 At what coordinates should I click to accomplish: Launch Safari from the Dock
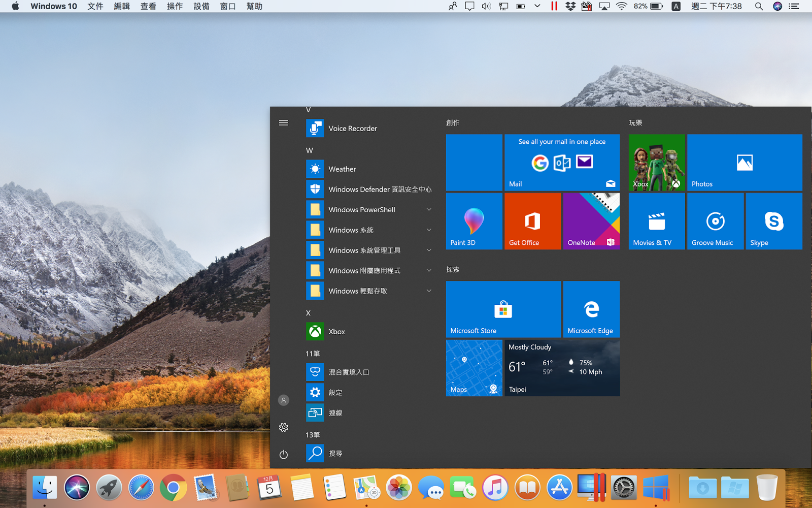(141, 488)
